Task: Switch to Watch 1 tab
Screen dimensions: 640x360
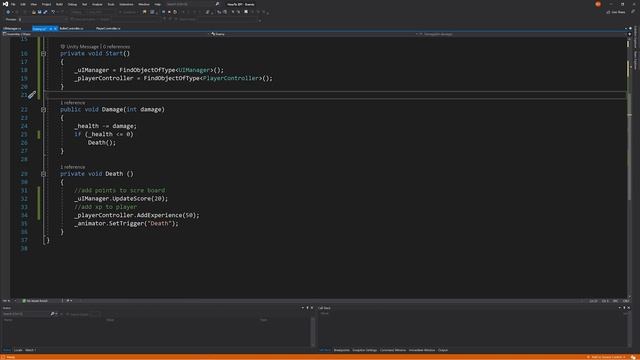Action: 30,350
